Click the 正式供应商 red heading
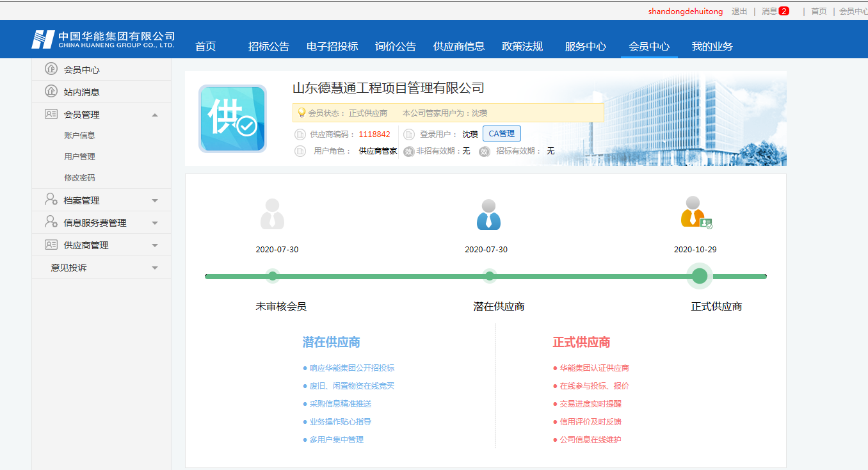Viewport: 868px width, 470px height. pyautogui.click(x=581, y=342)
